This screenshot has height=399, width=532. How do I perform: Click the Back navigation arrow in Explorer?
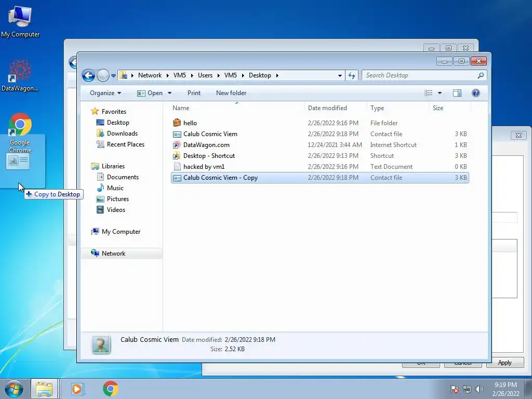88,75
